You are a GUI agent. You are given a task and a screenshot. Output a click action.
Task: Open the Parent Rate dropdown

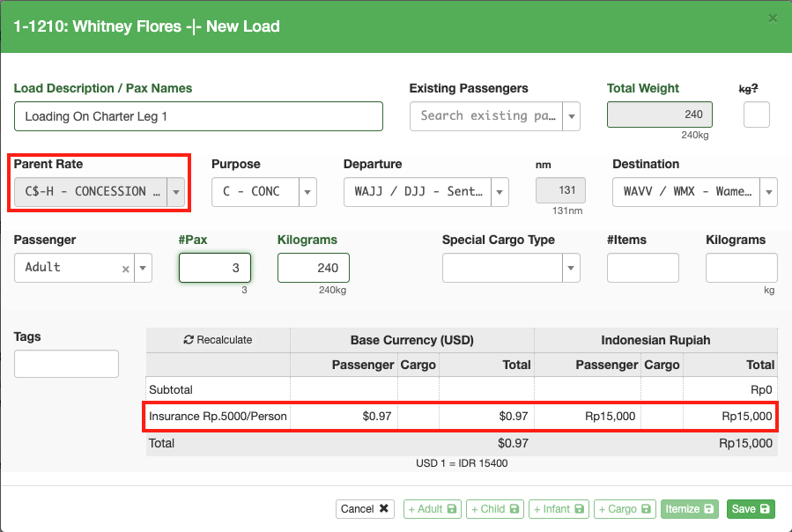(x=176, y=191)
